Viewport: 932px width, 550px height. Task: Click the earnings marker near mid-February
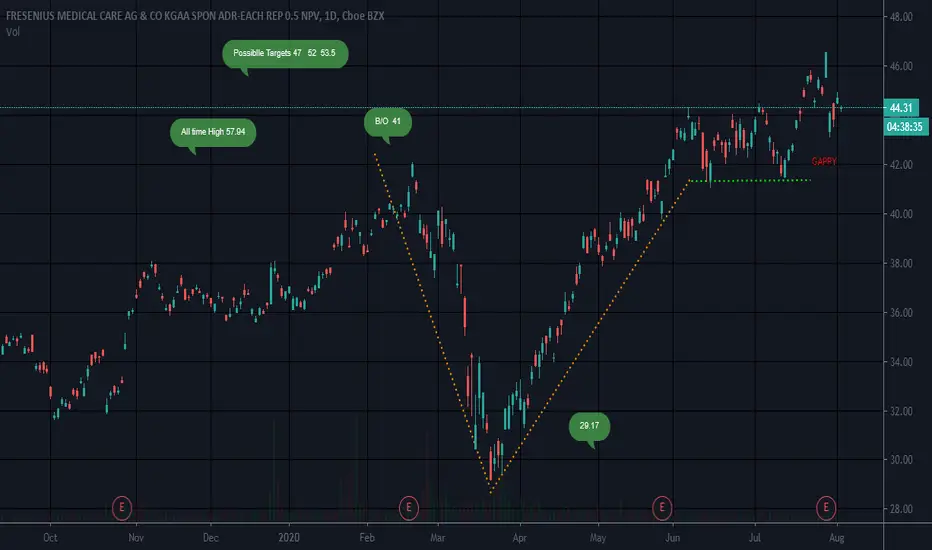408,508
